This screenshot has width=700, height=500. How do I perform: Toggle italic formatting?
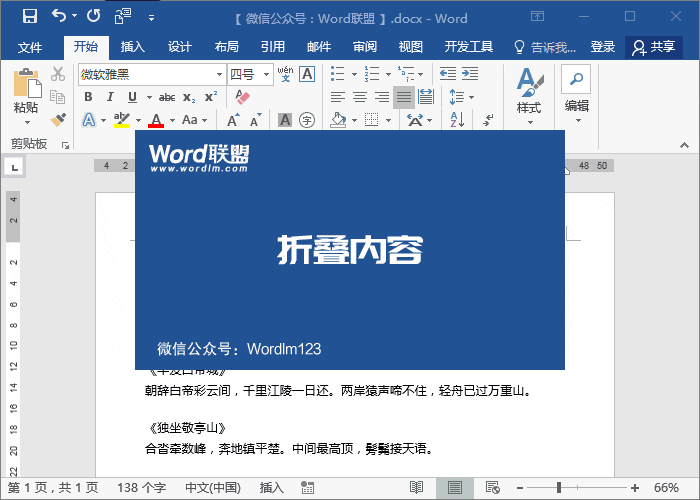110,97
